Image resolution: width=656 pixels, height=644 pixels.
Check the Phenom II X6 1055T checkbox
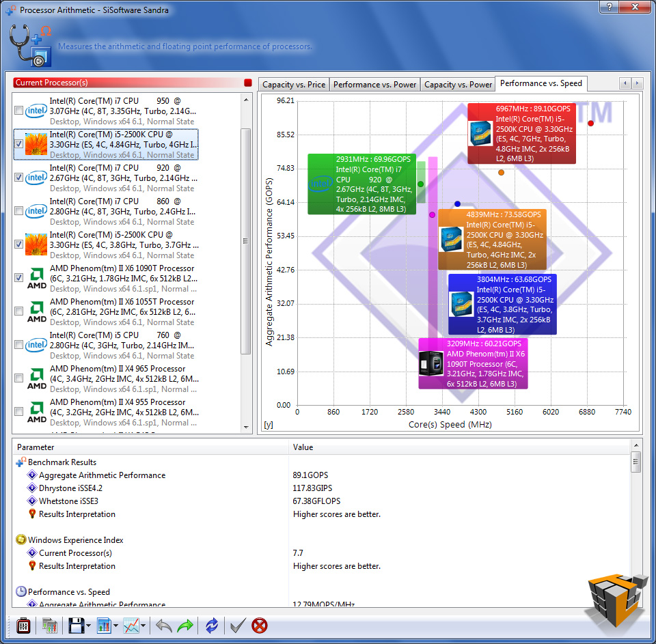(x=18, y=311)
